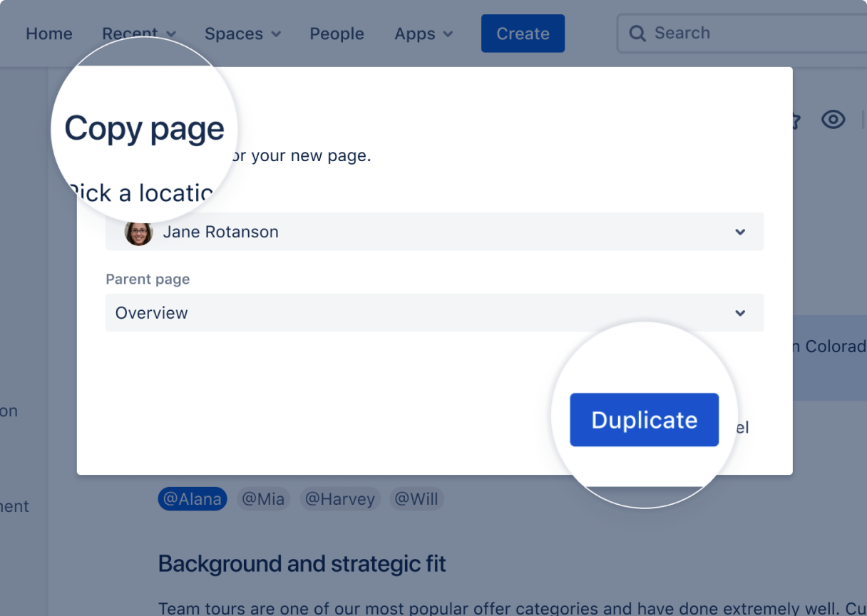Click the @Mia mention
The image size is (867, 616).
[263, 499]
